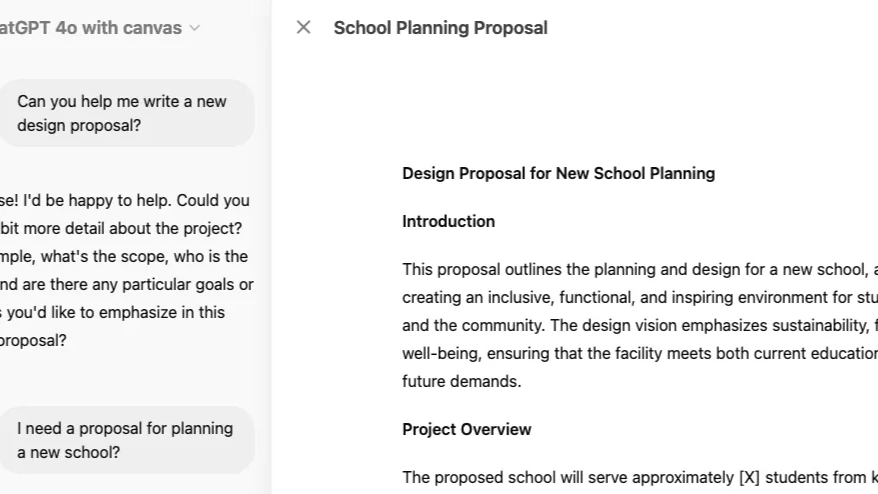Click the 'Introduction' section heading
This screenshot has height=494, width=878.
point(448,221)
